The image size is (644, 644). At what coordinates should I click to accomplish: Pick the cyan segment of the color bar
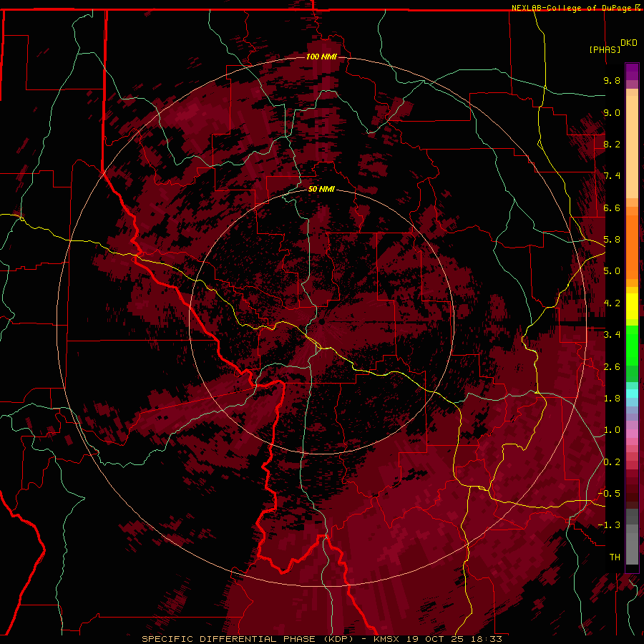(x=632, y=394)
